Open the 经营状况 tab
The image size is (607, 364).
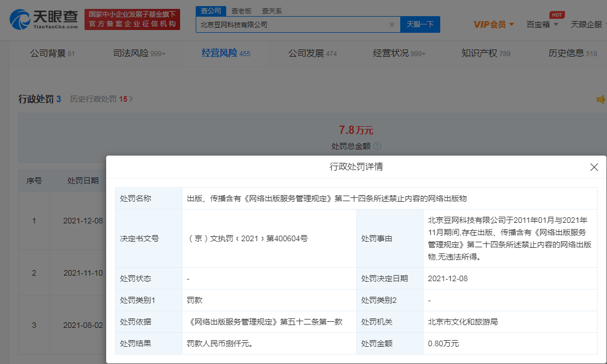click(399, 53)
